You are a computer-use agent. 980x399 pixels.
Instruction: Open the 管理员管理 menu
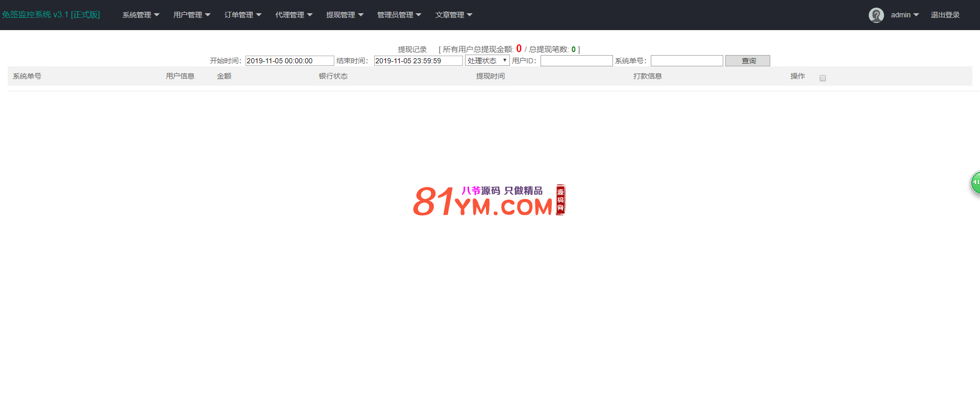[399, 15]
